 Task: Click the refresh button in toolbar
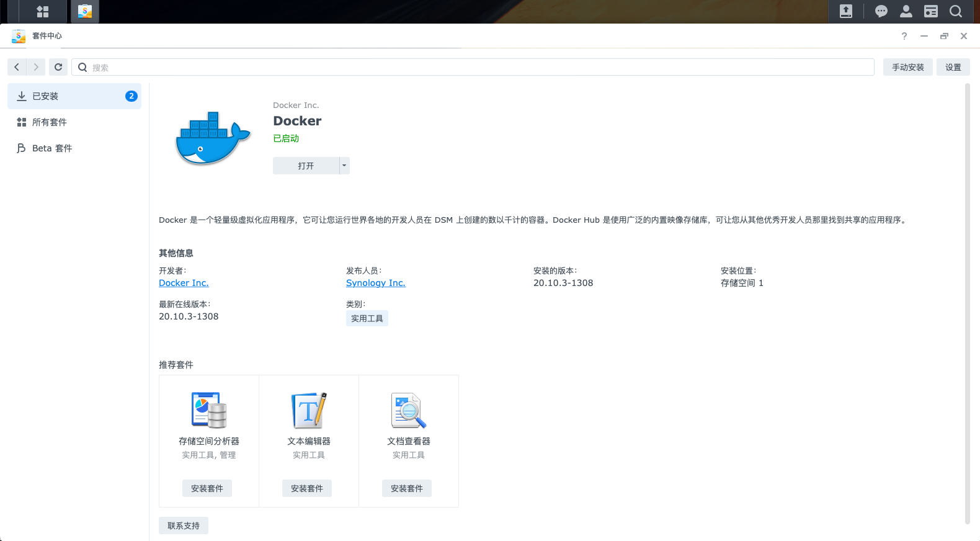(x=58, y=67)
